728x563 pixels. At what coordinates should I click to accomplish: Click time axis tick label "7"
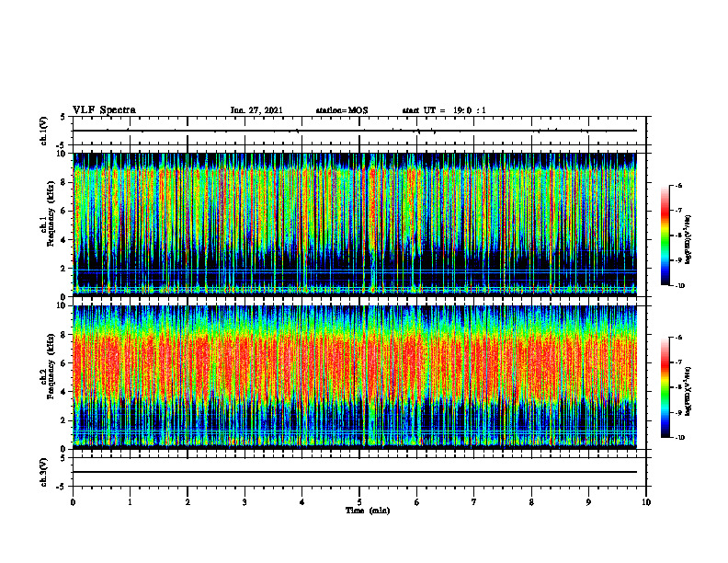coord(474,502)
